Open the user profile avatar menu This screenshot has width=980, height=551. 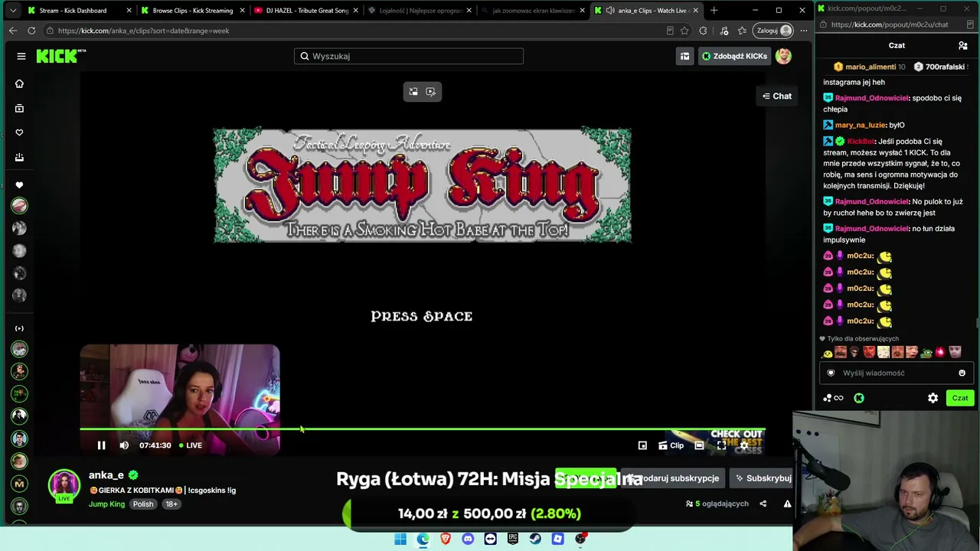click(783, 56)
